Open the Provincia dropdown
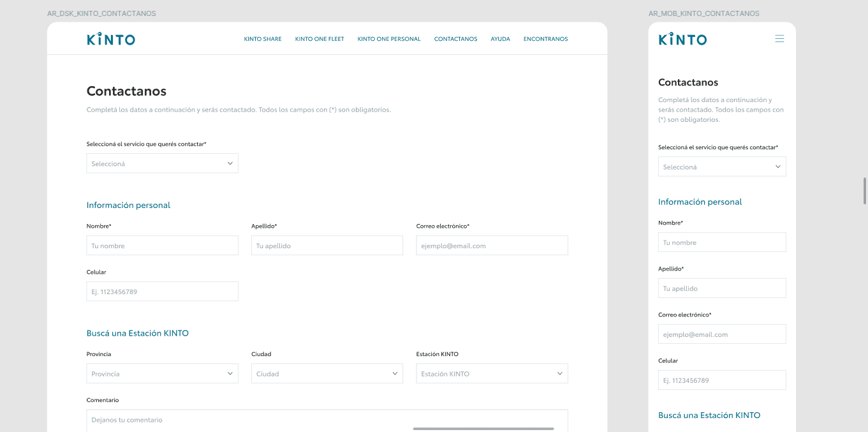 [x=162, y=374]
